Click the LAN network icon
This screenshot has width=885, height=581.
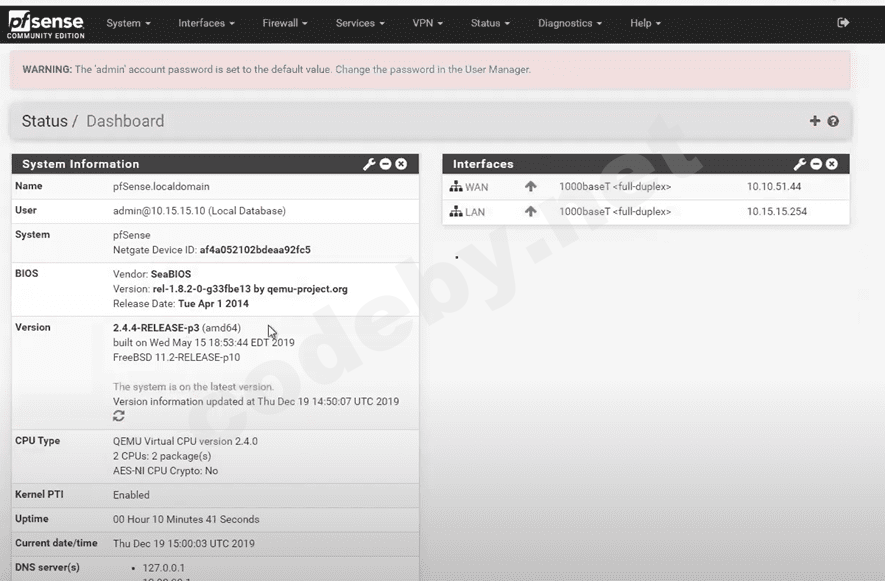click(455, 212)
